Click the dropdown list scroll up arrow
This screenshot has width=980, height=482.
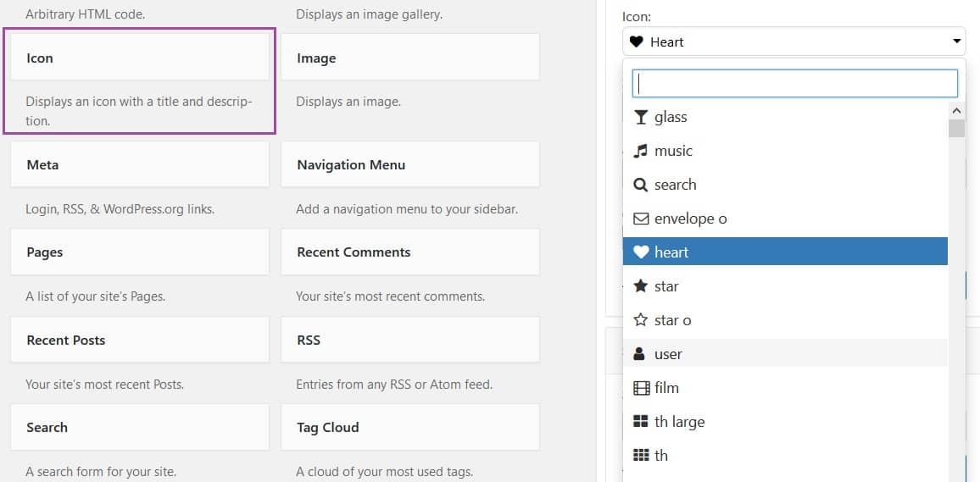pyautogui.click(x=956, y=111)
